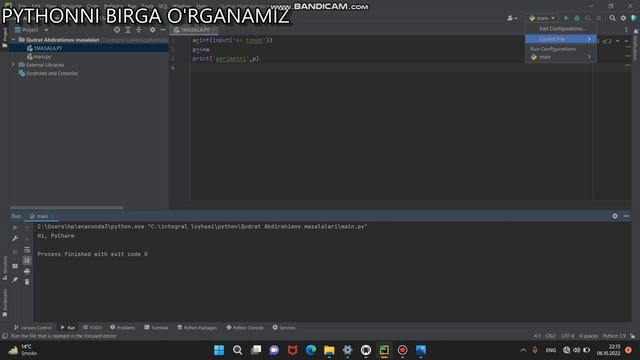640x360 pixels.
Task: Open the main run configuration dropdown
Action: click(x=542, y=18)
